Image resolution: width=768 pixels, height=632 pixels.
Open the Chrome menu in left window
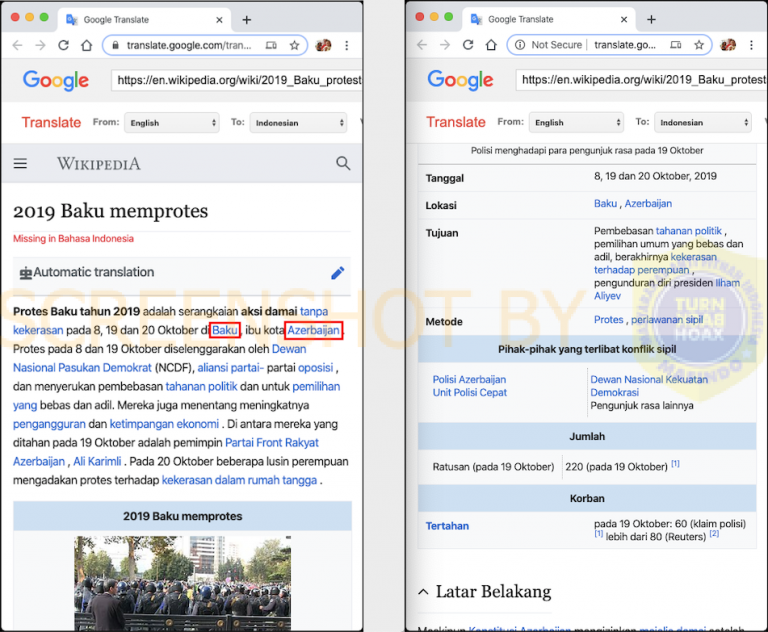click(x=347, y=45)
